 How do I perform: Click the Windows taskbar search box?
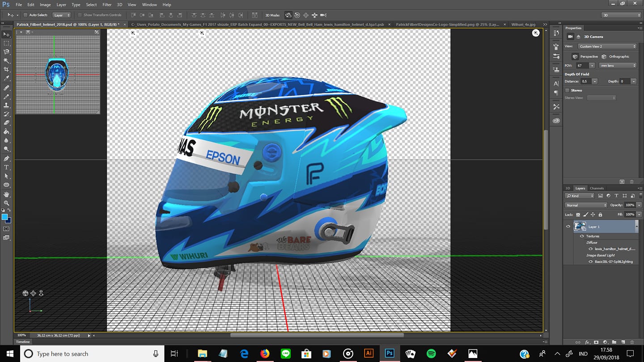(x=91, y=354)
